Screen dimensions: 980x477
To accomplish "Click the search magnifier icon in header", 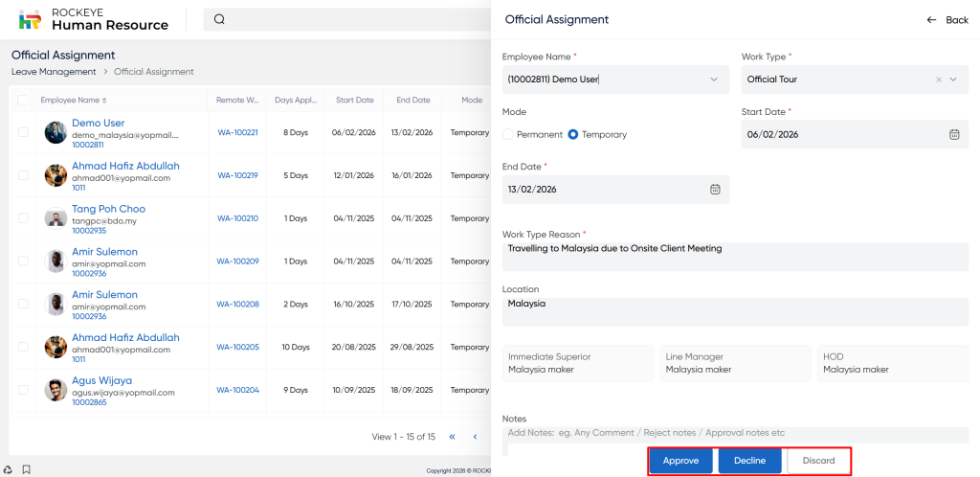I will [x=219, y=19].
